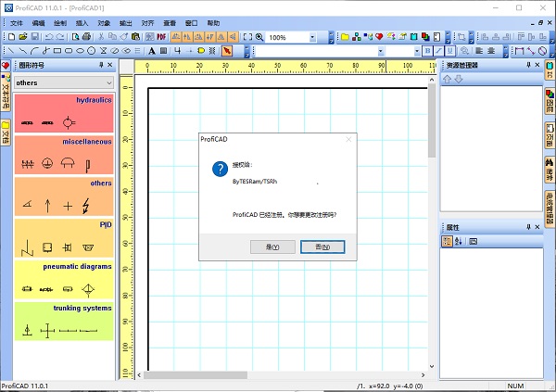Viewport: 556px width, 392px height.
Task: Click the Copy icon
Action: point(112,37)
